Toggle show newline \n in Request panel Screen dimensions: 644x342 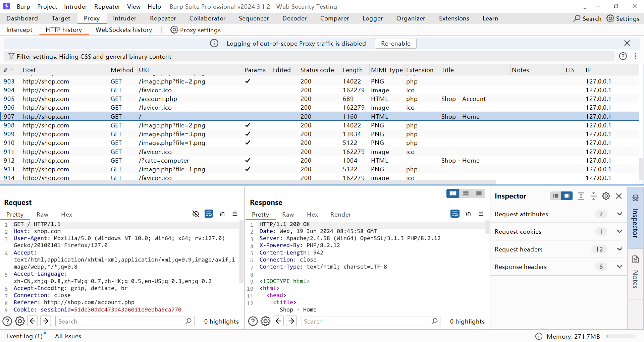point(222,214)
